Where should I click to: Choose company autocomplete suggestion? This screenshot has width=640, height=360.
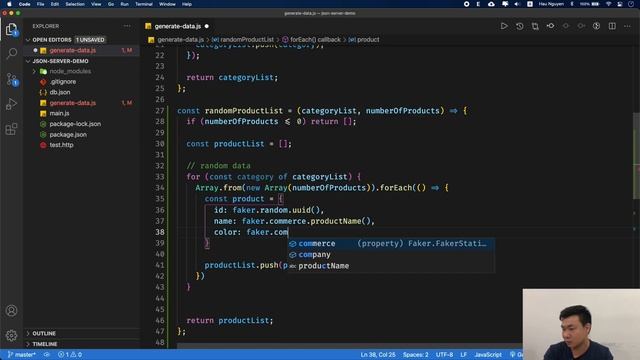tap(391, 255)
